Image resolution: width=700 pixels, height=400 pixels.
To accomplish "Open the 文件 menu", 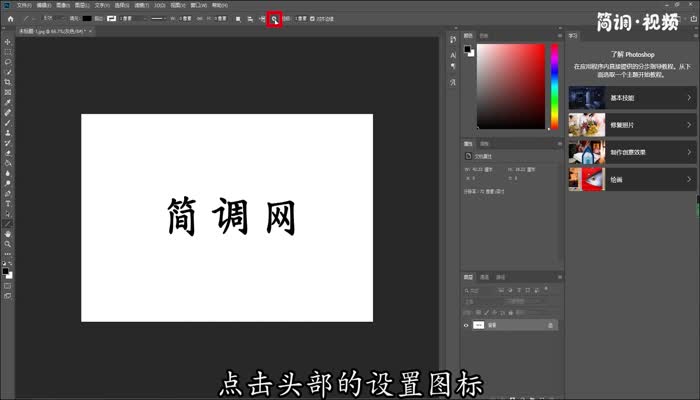I will 22,5.
